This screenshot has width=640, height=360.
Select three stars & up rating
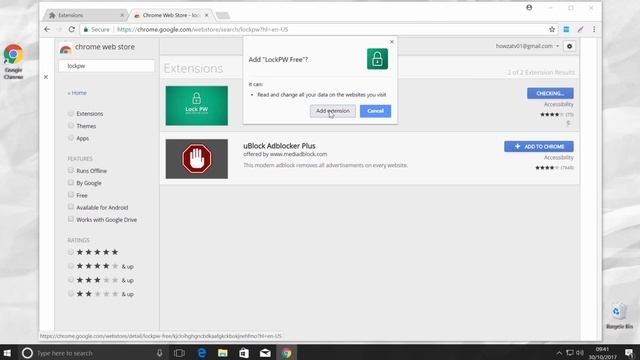(71, 280)
